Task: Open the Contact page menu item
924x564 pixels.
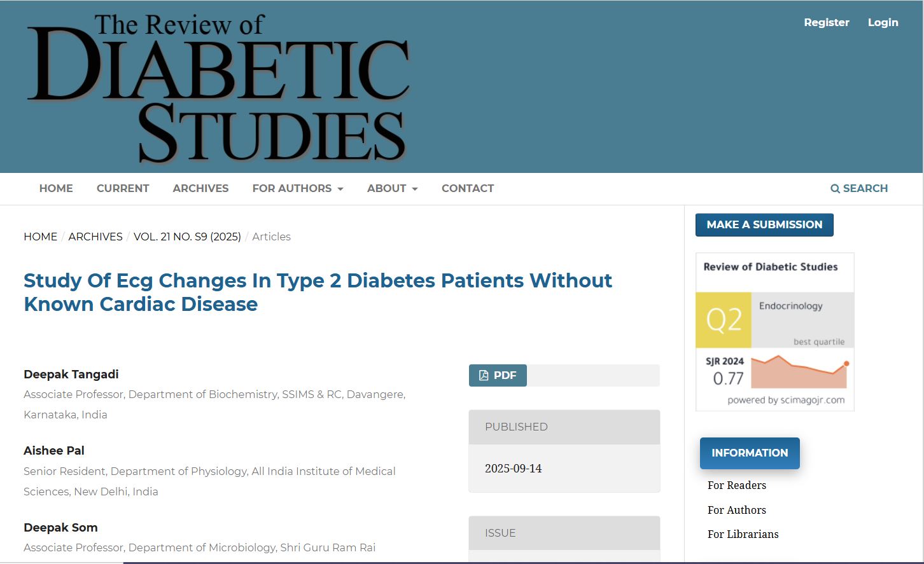Action: coord(468,188)
